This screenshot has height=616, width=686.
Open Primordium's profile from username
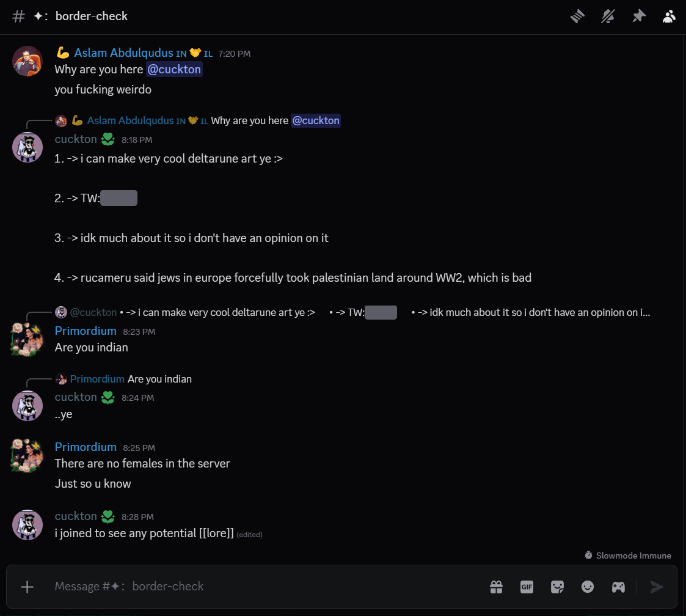click(x=86, y=331)
